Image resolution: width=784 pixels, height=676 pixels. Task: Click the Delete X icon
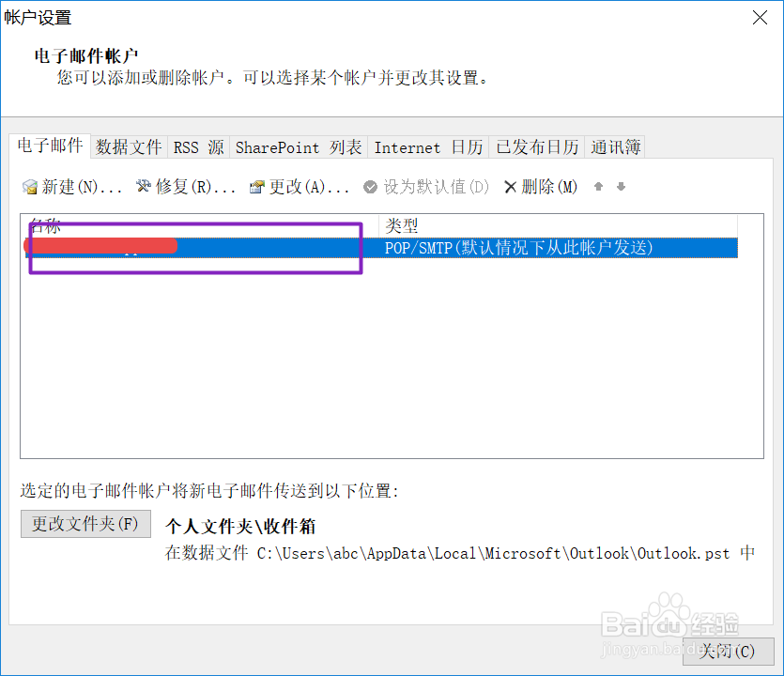(x=510, y=187)
